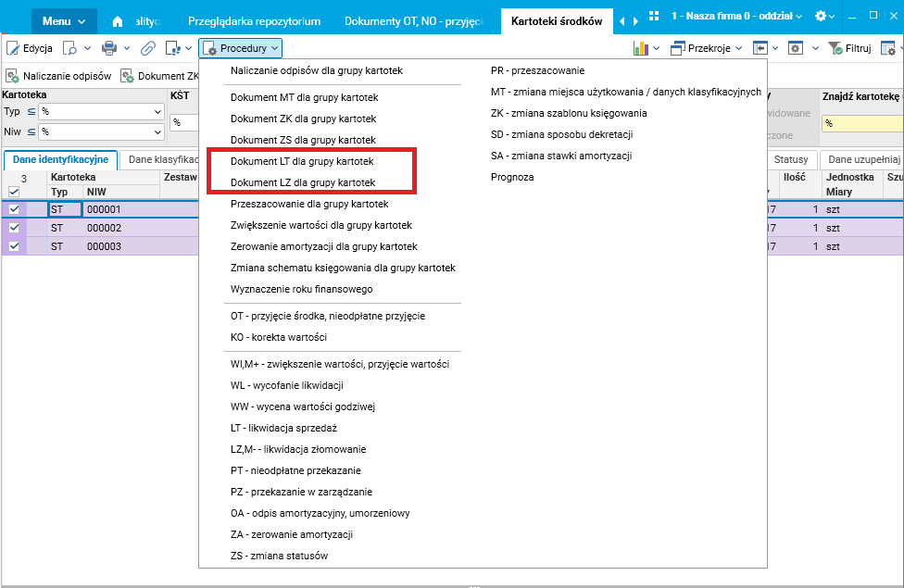Uncheck the row 000001 checkbox

[14, 209]
